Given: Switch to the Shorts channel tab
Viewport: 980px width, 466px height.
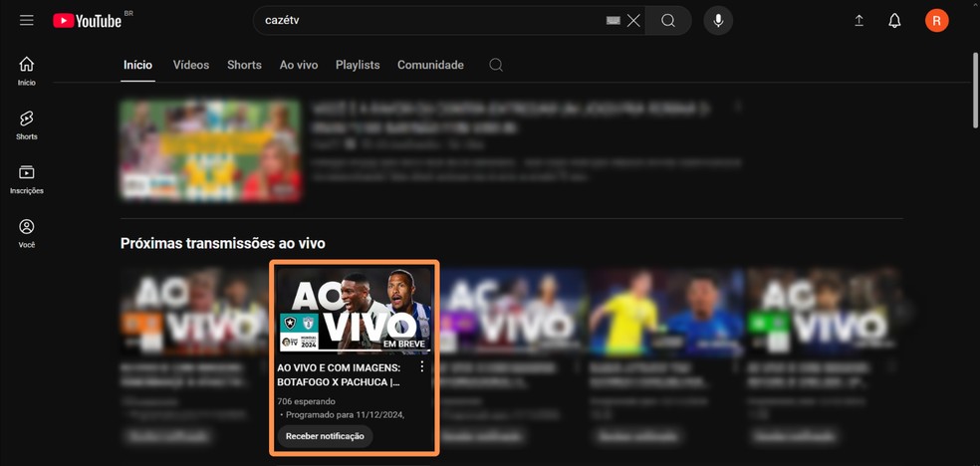Looking at the screenshot, I should [x=244, y=65].
